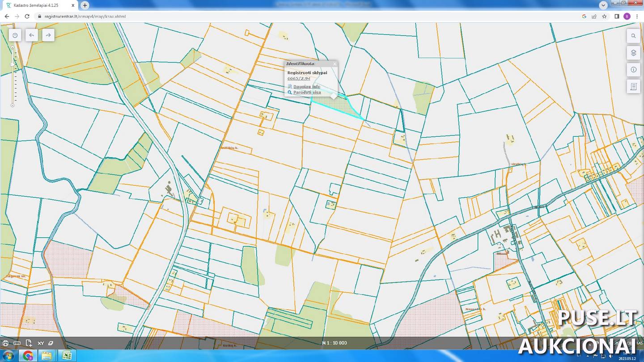Open the map search magnifier tool
The image size is (644, 362).
tap(633, 36)
